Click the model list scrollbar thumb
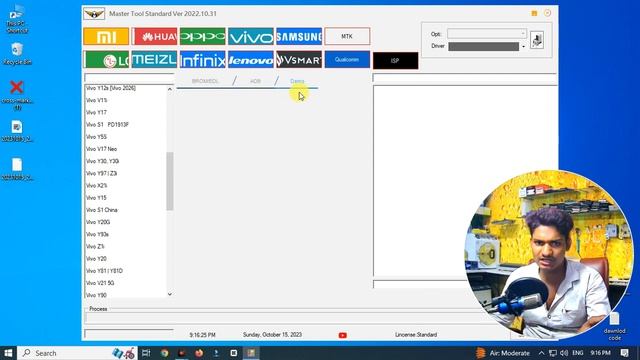Image resolution: width=640 pixels, height=360 pixels. [x=170, y=181]
